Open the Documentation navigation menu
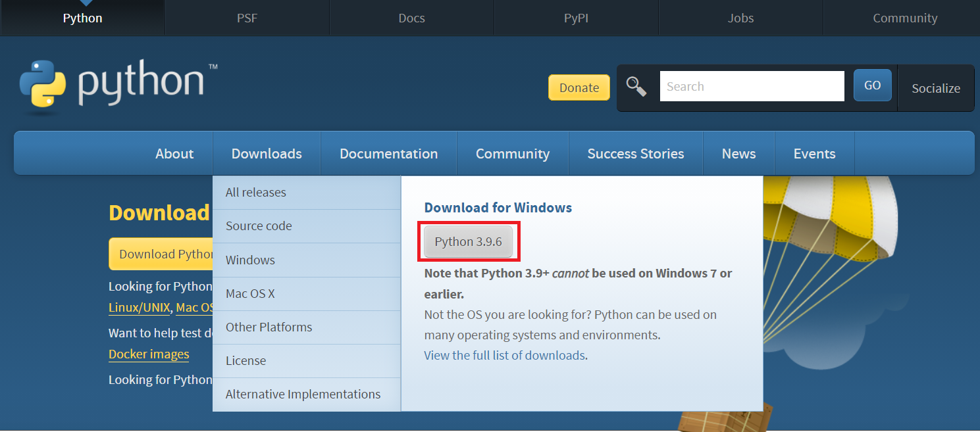The image size is (980, 432). pyautogui.click(x=388, y=153)
